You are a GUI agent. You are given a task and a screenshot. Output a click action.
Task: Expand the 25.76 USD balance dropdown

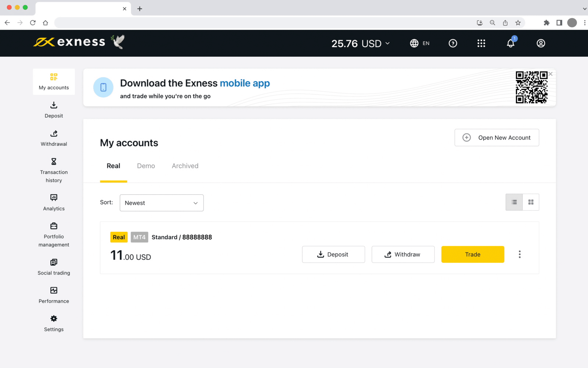tap(361, 43)
